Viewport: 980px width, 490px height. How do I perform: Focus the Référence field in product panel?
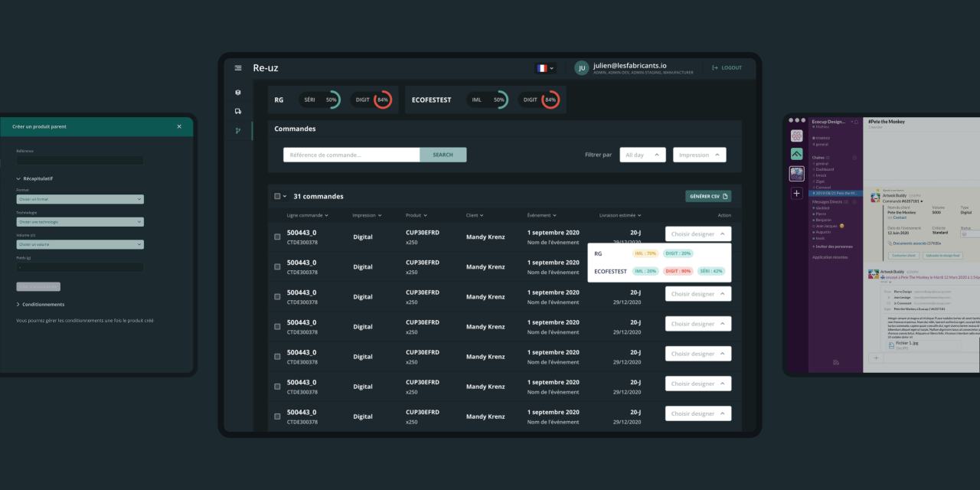coord(80,161)
